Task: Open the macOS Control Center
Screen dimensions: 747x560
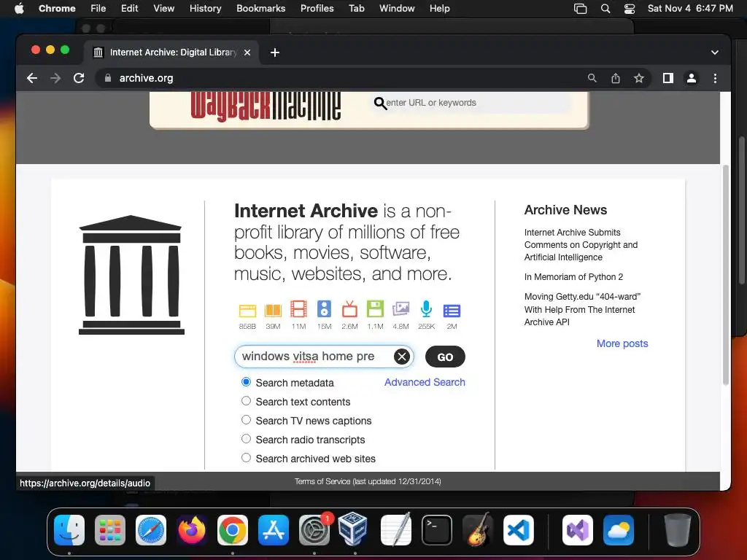Action: [x=630, y=9]
